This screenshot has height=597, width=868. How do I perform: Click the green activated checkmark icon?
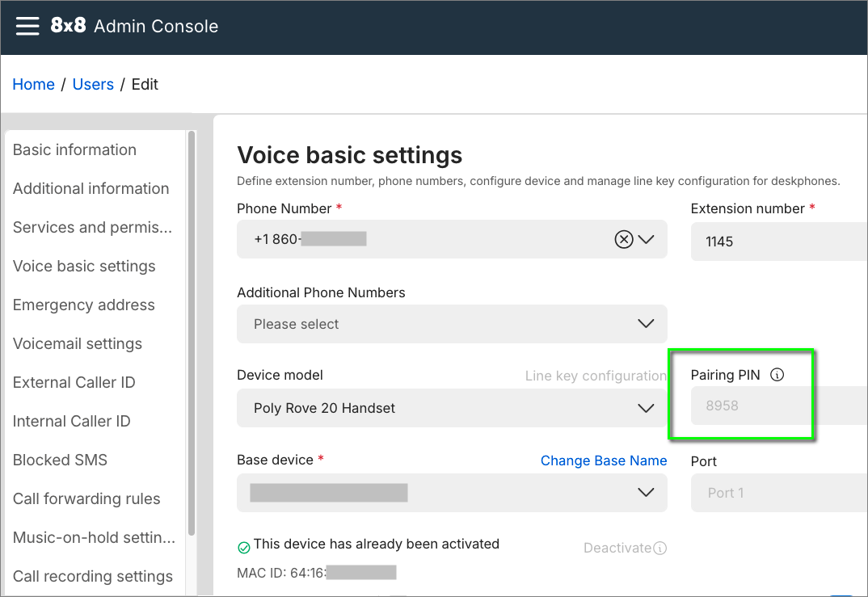pyautogui.click(x=243, y=548)
